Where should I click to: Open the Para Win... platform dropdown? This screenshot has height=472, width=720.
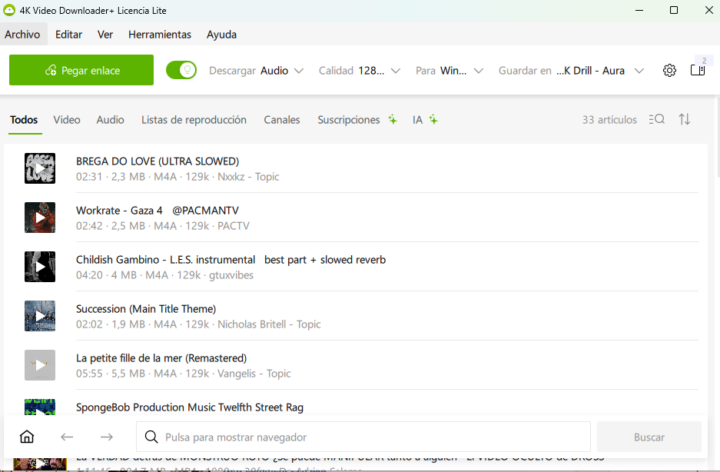(x=450, y=71)
